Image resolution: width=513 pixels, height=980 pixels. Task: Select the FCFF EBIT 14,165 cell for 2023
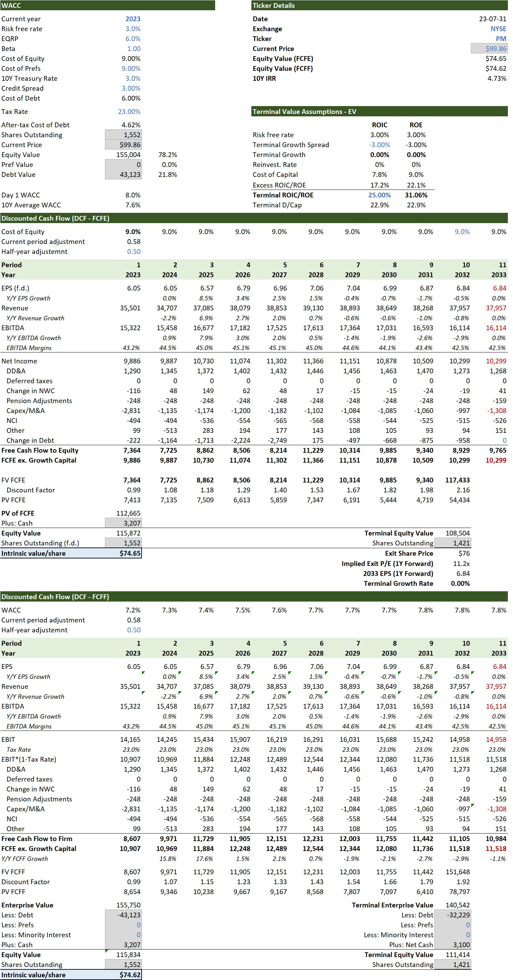(130, 740)
